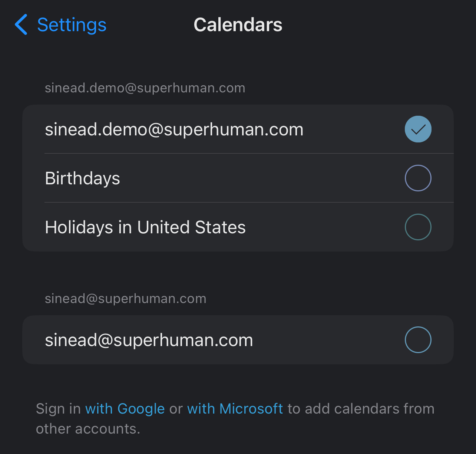The height and width of the screenshot is (454, 476).
Task: Click the word 'or' between sign-in links
Action: [176, 409]
